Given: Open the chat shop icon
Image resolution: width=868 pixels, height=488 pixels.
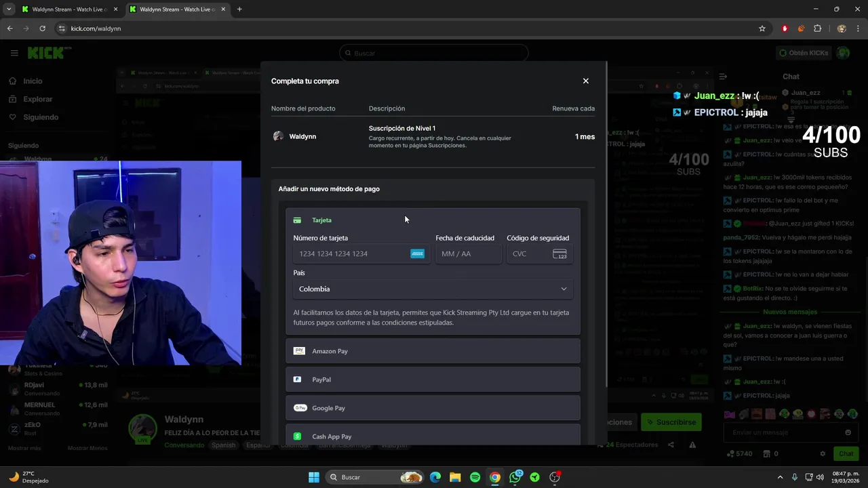Looking at the screenshot, I should tap(766, 453).
